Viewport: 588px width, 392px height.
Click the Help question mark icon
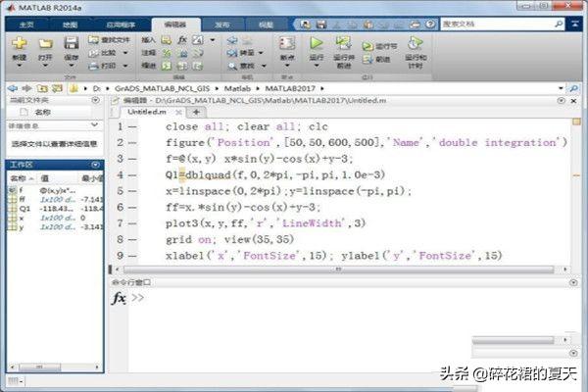tap(430, 24)
